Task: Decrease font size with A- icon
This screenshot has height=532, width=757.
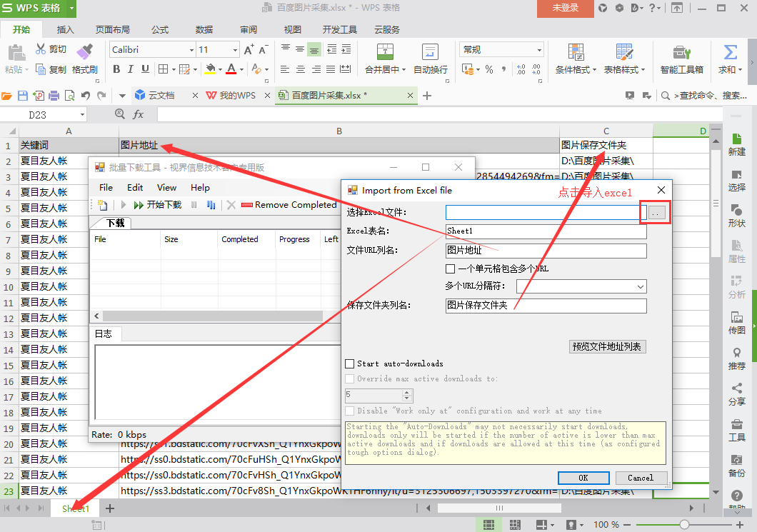Action: click(x=263, y=50)
